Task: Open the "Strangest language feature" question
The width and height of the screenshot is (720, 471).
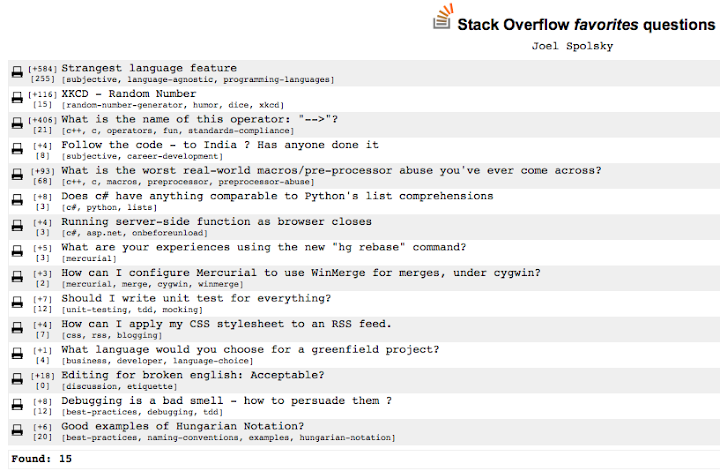Action: [x=149, y=68]
